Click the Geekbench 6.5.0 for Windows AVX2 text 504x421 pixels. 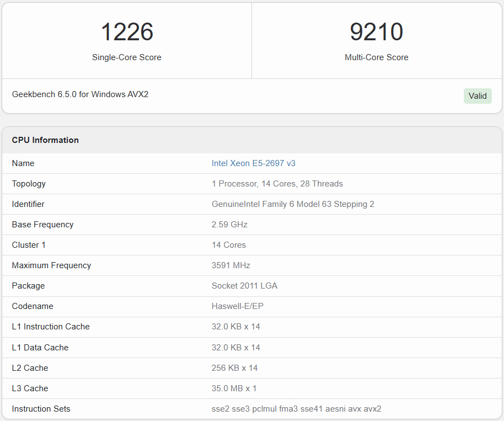(x=80, y=94)
